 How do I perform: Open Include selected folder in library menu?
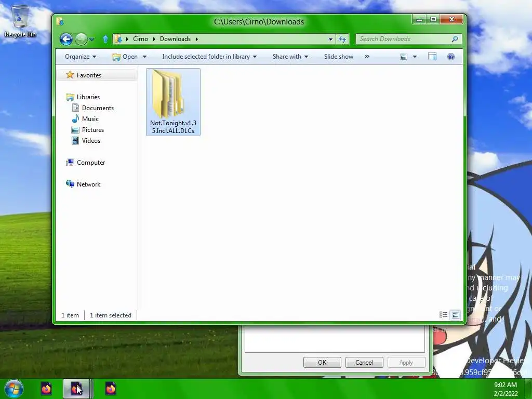click(x=209, y=57)
